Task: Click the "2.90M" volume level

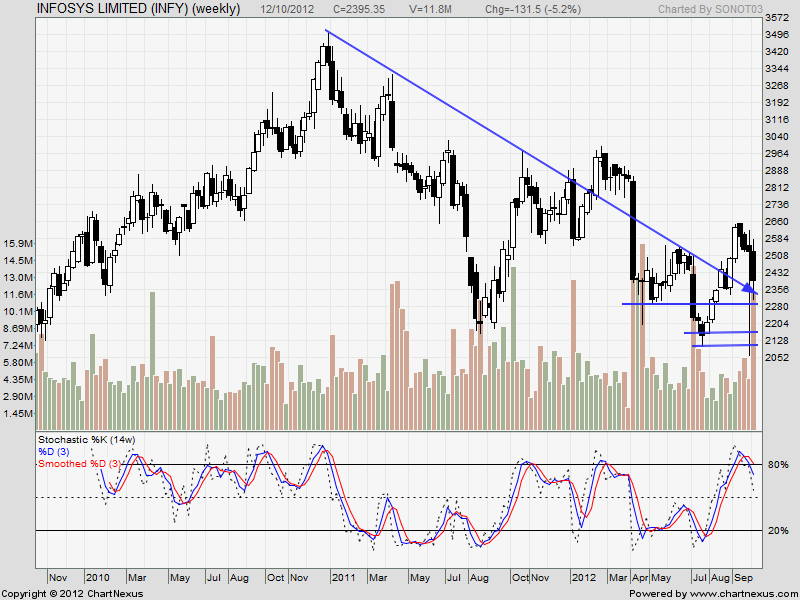Action: 20,396
